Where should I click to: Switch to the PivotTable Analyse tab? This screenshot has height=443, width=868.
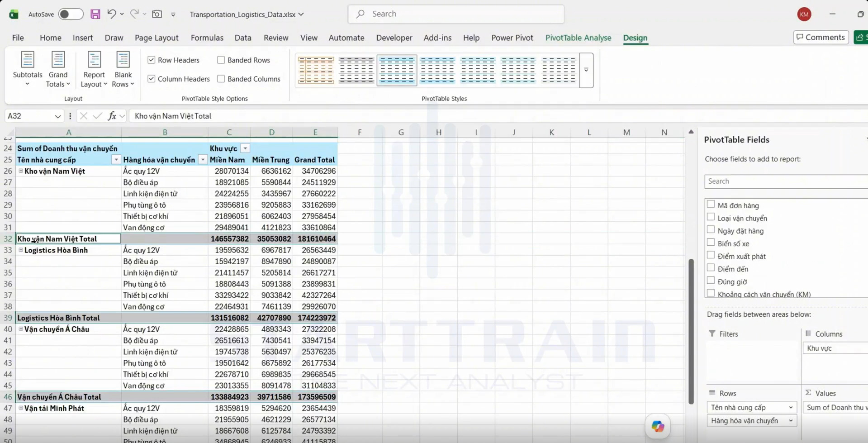(x=578, y=38)
